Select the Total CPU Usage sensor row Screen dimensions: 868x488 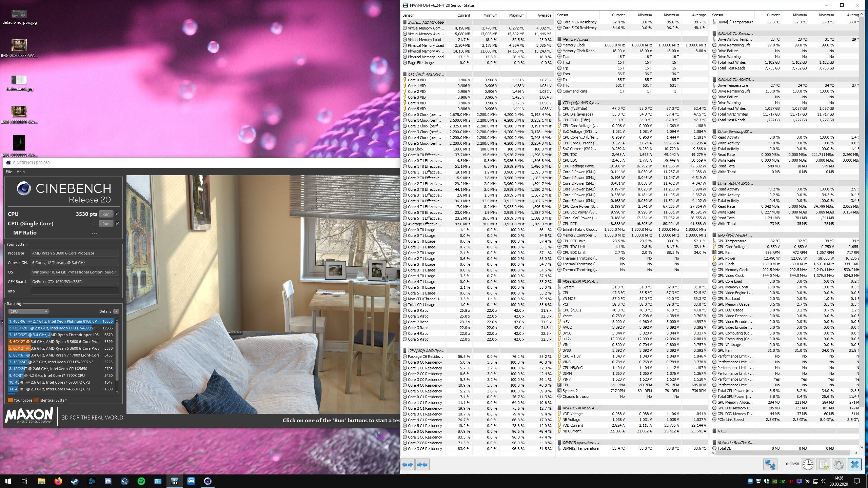pyautogui.click(x=477, y=305)
